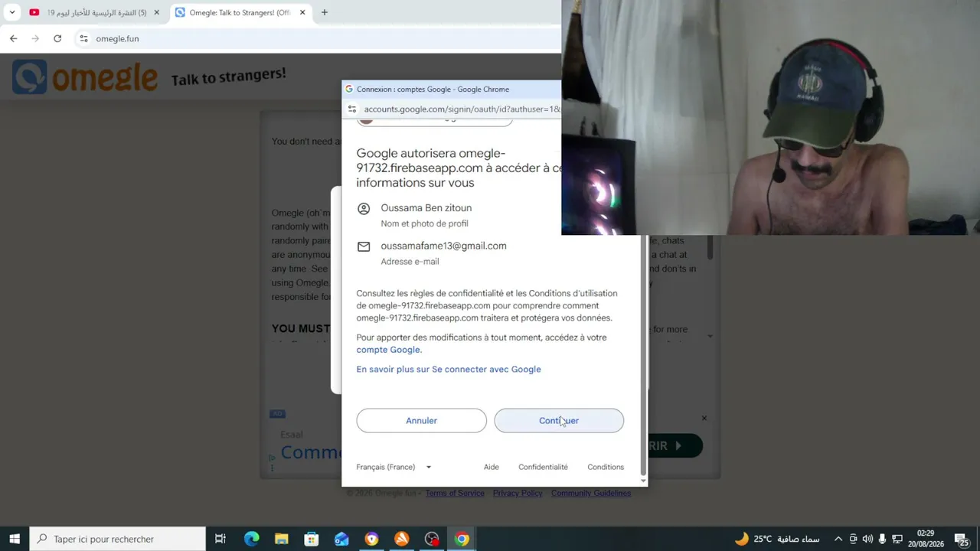Screen dimensions: 980x551
Task: Click the popup URL accounts.google.com address
Action: [x=462, y=109]
